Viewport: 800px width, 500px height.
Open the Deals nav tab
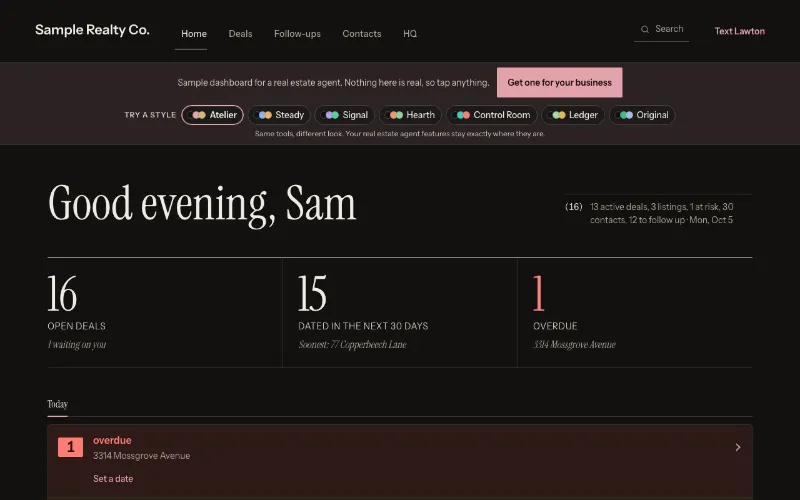click(x=240, y=34)
